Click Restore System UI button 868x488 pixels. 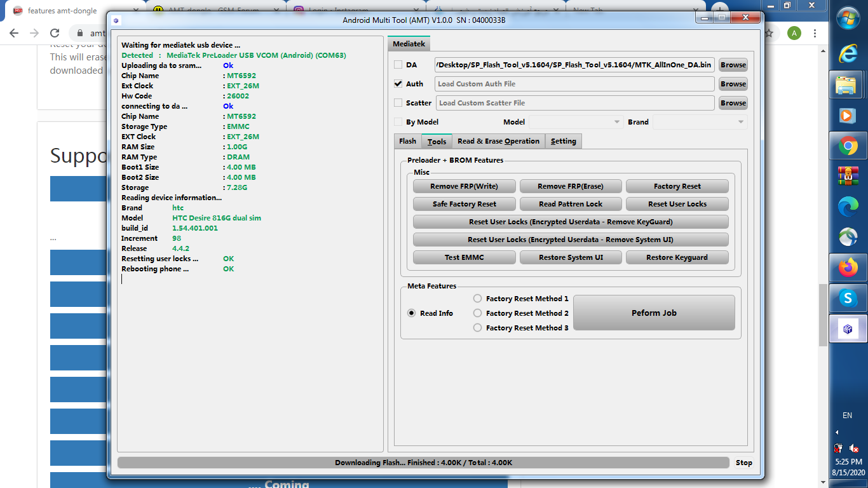[x=571, y=257]
